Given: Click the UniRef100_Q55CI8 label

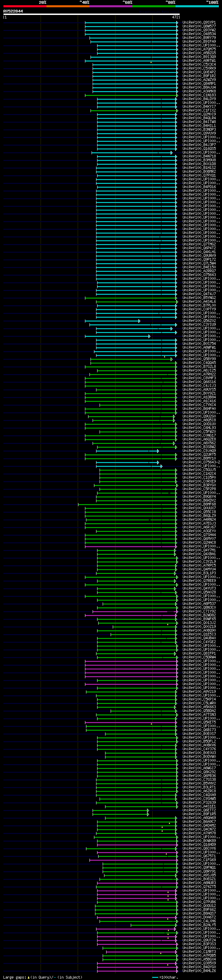Looking at the screenshot, I should 199,512.
